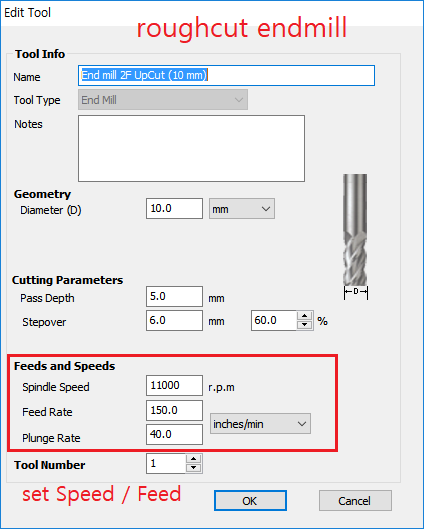The image size is (424, 529).
Task: Edit the Spindle Speed rpm field
Action: click(x=174, y=385)
